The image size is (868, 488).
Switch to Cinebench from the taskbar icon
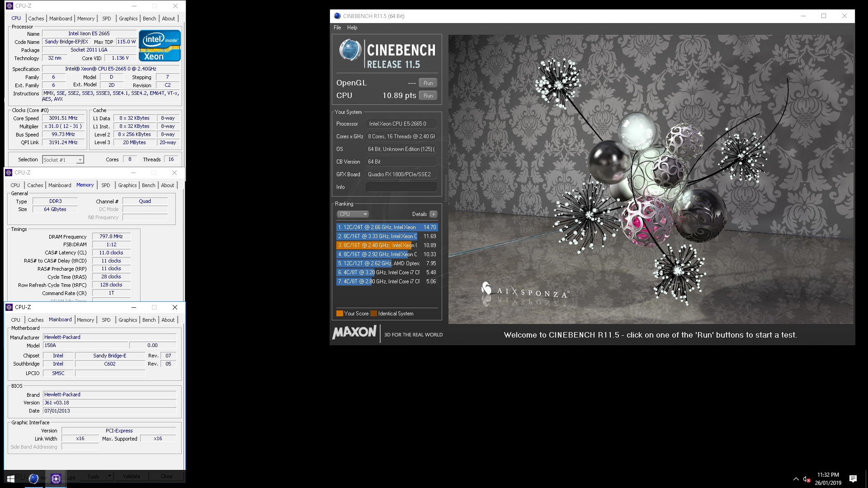tap(33, 479)
